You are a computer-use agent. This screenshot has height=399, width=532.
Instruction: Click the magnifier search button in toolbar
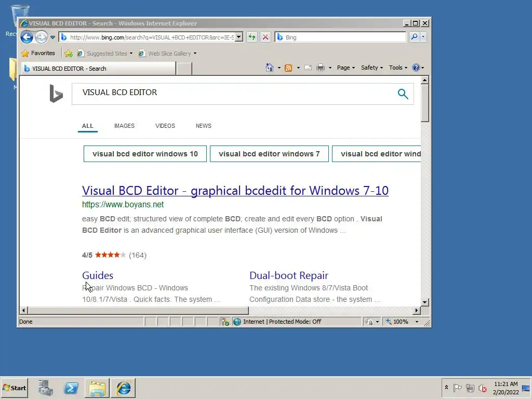pos(414,37)
